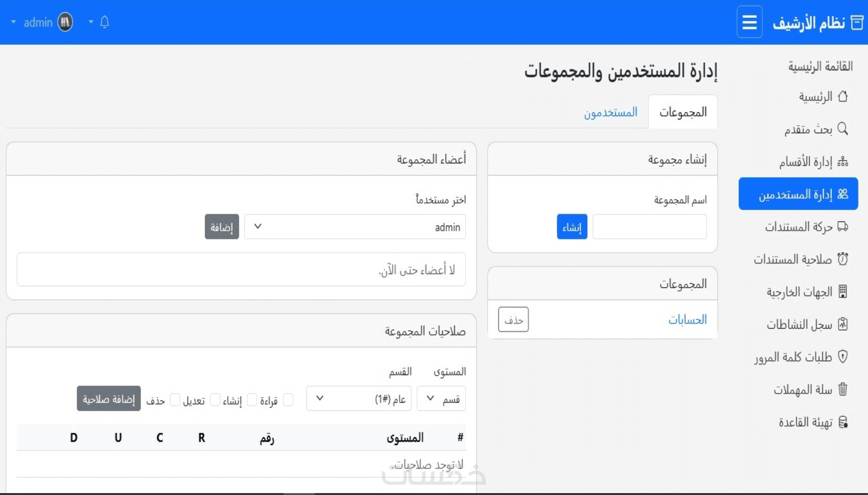Enable the إنشاء permission checkbox

(x=252, y=400)
